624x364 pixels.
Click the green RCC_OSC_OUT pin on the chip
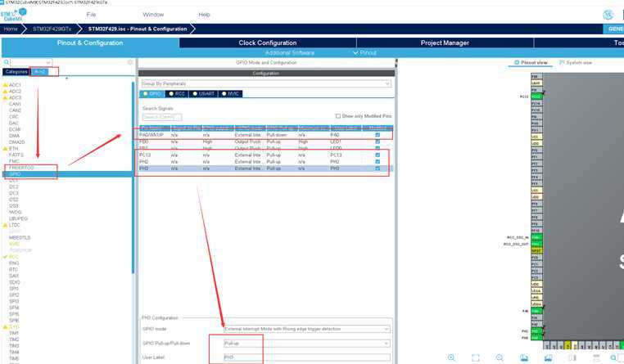536,244
